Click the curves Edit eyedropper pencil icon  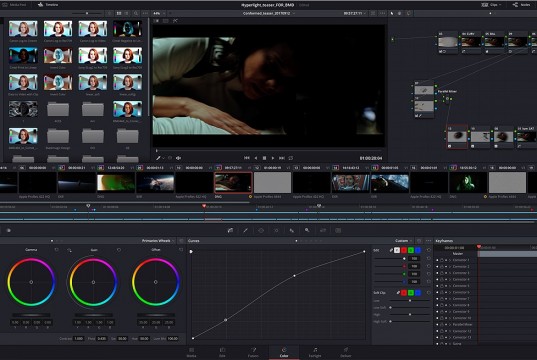(x=391, y=250)
